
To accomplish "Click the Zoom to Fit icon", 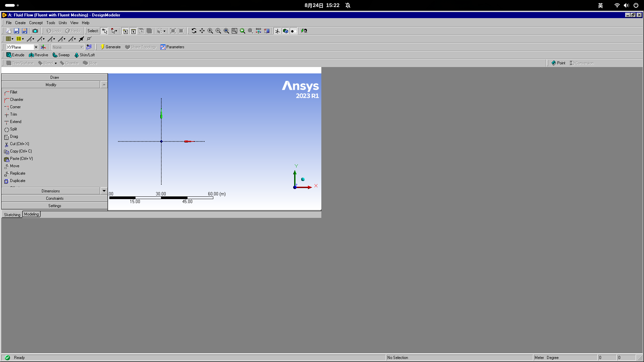I will click(x=226, y=31).
